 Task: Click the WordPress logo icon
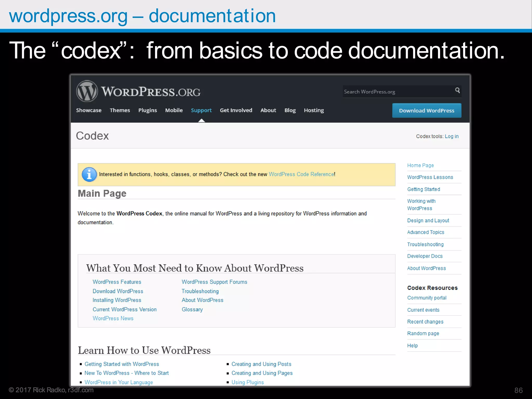coord(87,91)
